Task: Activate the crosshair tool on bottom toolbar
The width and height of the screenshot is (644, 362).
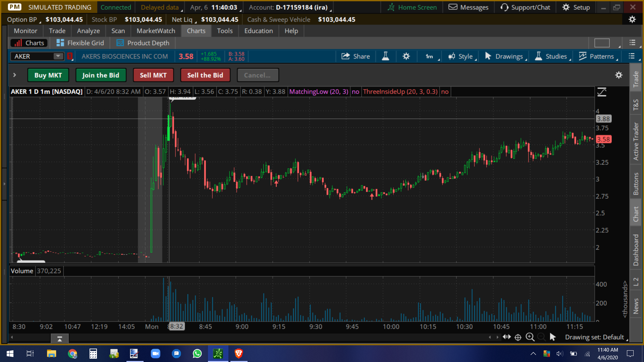Action: [518, 337]
